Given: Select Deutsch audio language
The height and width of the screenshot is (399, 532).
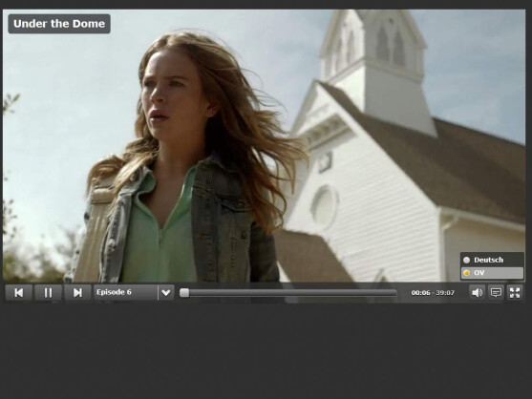Looking at the screenshot, I should 492,260.
